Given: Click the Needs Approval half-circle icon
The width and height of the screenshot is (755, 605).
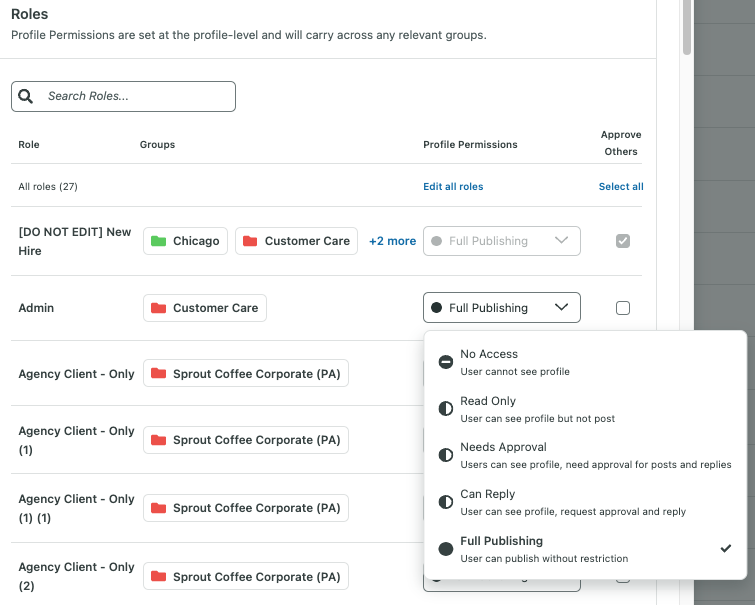Looking at the screenshot, I should [x=446, y=455].
